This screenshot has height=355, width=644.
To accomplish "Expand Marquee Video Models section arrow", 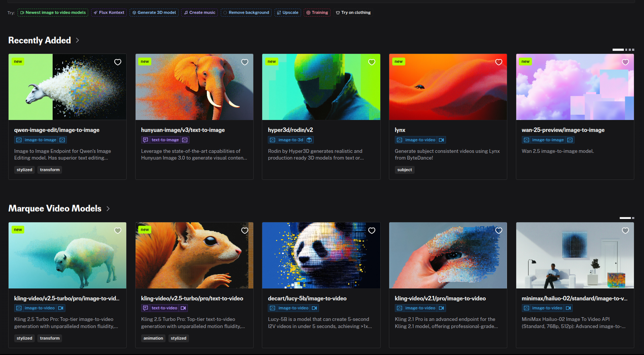I will [x=108, y=208].
